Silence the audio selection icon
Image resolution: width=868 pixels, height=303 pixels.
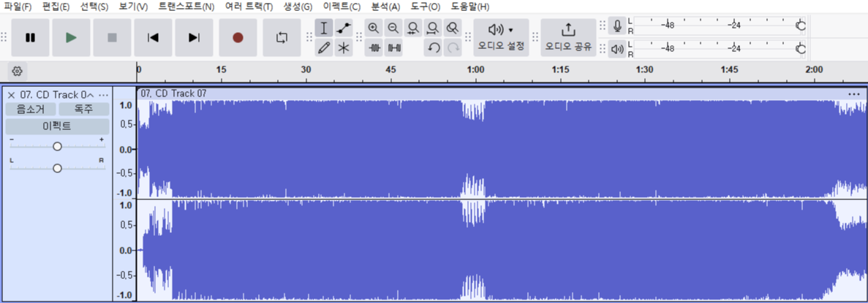click(394, 48)
